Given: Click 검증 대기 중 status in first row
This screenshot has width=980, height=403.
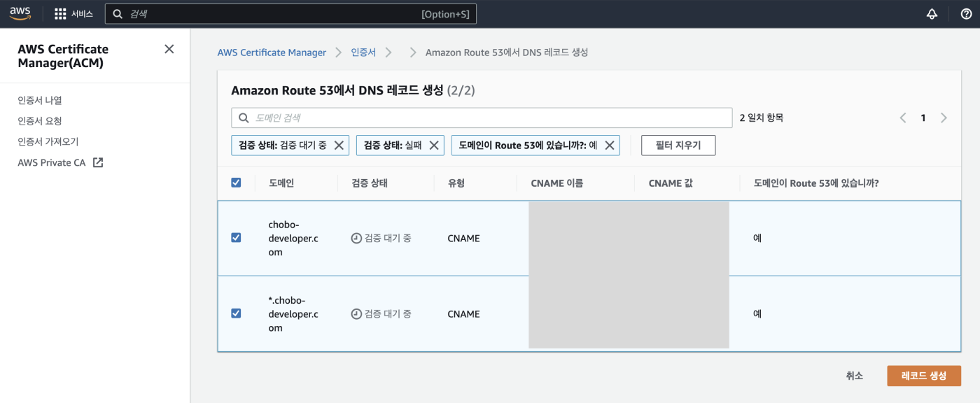Looking at the screenshot, I should tap(381, 238).
